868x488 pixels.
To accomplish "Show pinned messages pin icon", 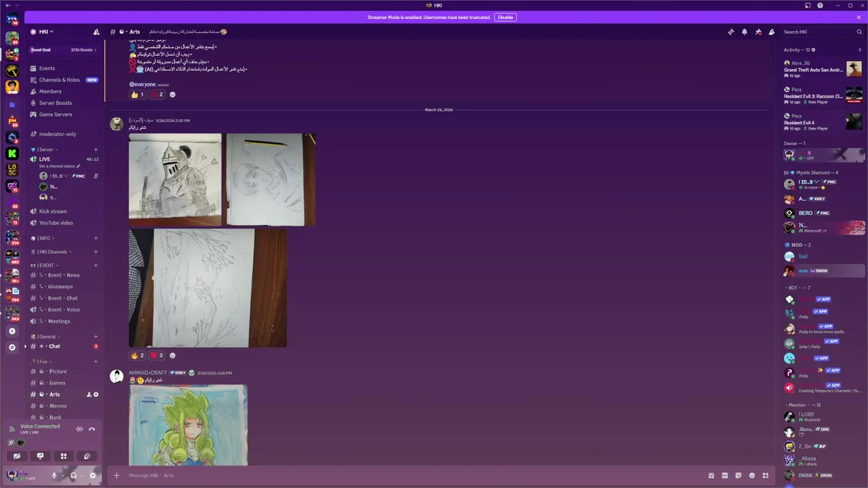I will click(758, 32).
